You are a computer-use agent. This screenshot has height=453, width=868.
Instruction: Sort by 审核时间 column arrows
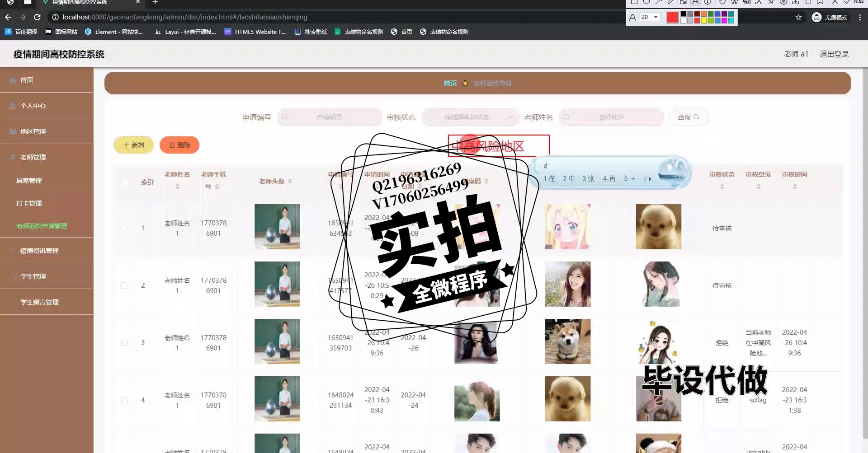coord(795,187)
